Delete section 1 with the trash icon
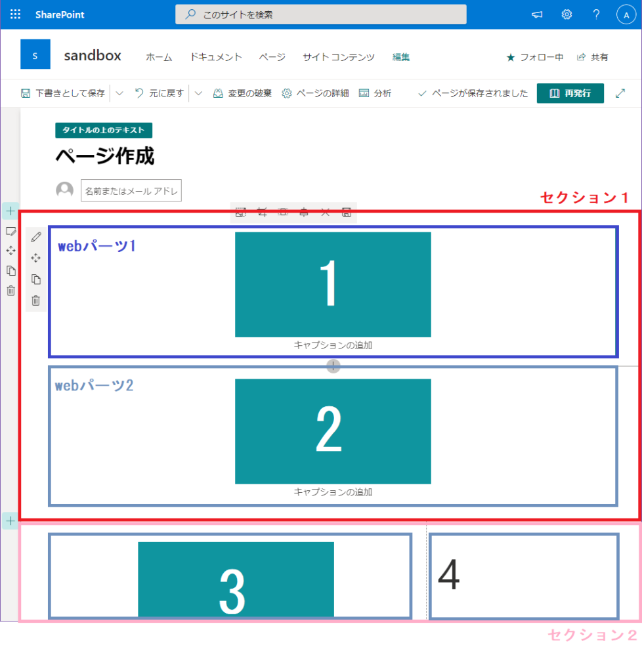The width and height of the screenshot is (642, 672). tap(11, 291)
